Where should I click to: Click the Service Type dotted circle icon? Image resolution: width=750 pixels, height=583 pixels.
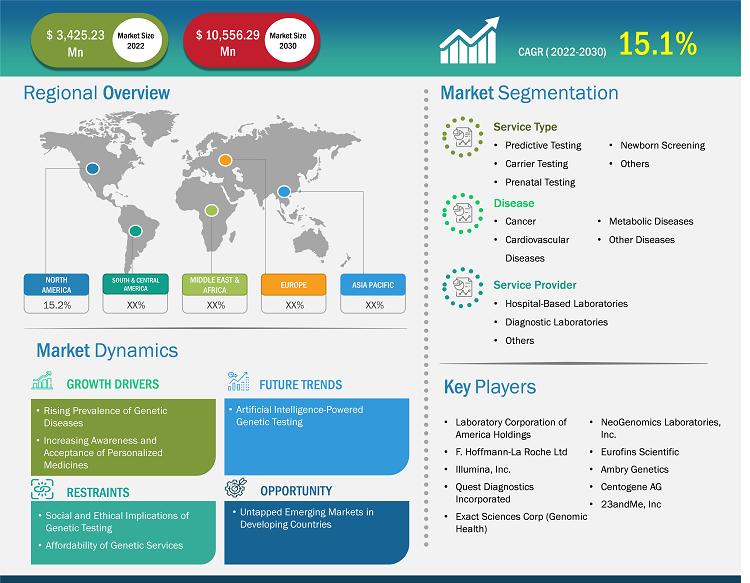coord(462,137)
